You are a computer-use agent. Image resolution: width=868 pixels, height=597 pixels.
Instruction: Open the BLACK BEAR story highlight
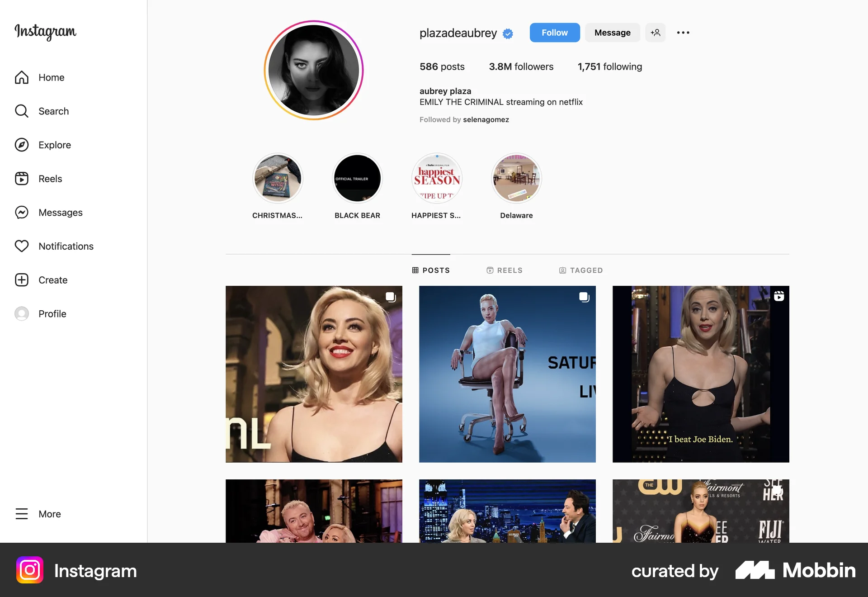tap(357, 178)
